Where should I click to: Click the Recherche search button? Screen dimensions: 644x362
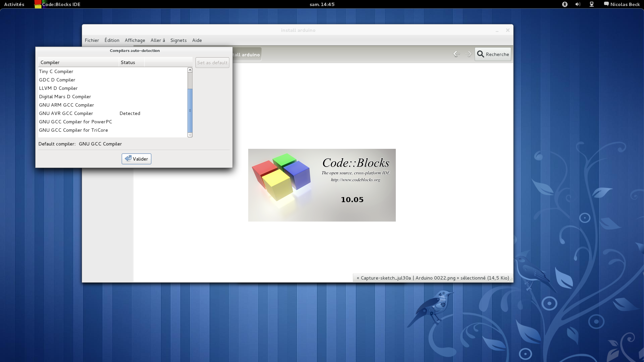tap(493, 54)
